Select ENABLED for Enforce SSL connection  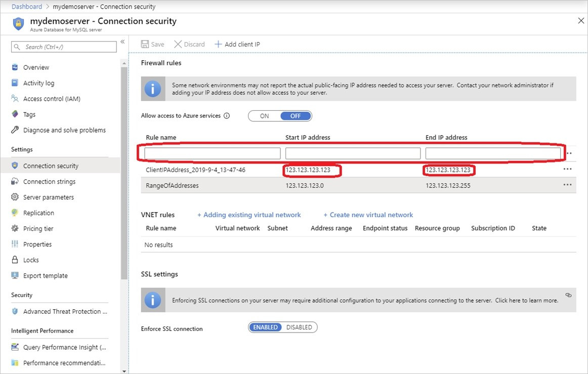pyautogui.click(x=265, y=327)
